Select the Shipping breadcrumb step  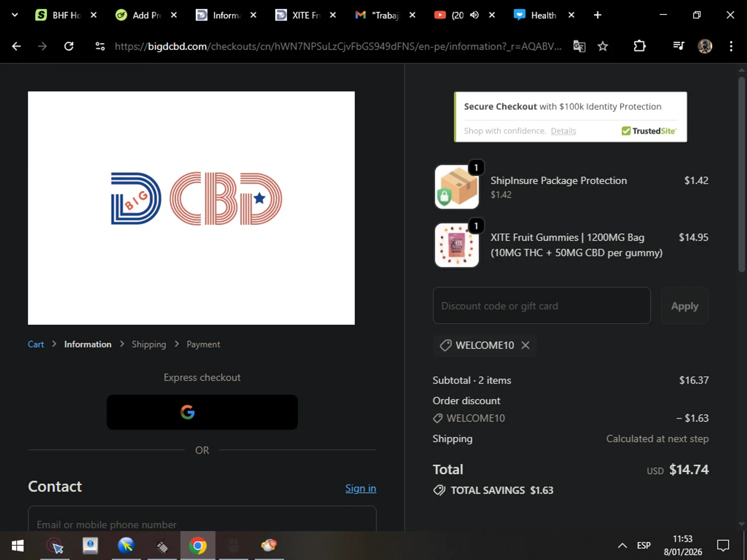click(x=149, y=344)
